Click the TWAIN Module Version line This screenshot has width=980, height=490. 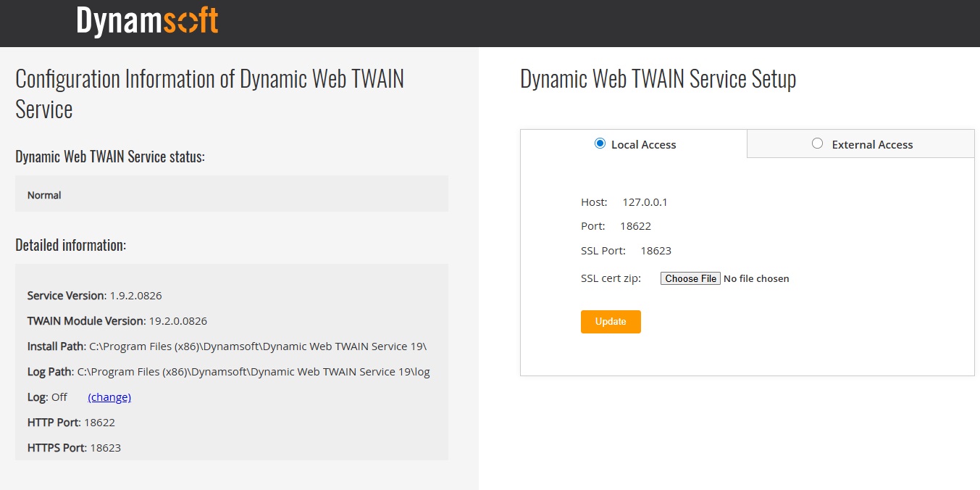click(x=117, y=321)
